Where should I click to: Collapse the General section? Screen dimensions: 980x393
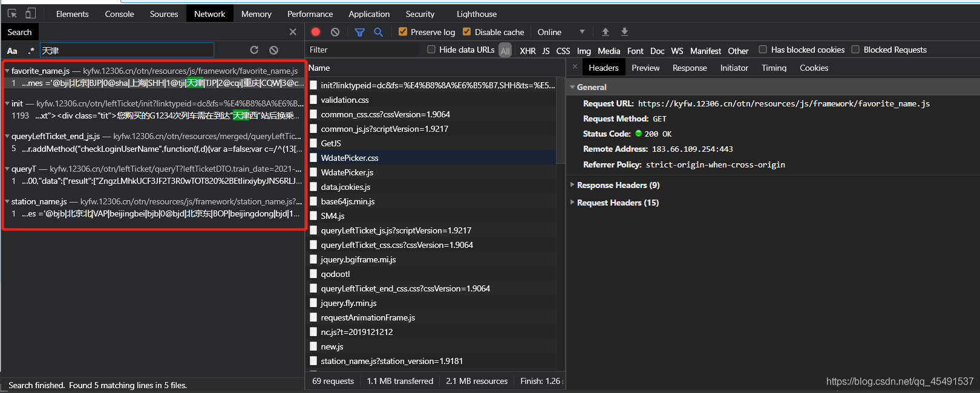[572, 87]
